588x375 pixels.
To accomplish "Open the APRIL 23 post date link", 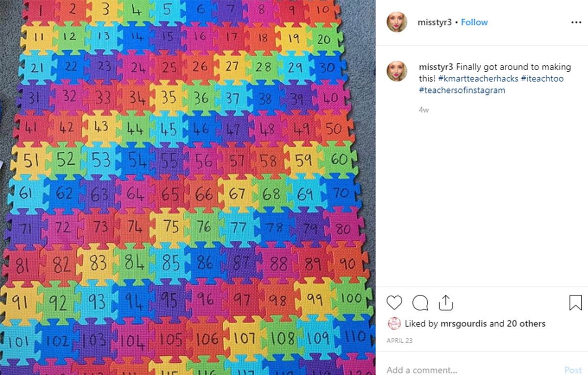I will [x=399, y=340].
